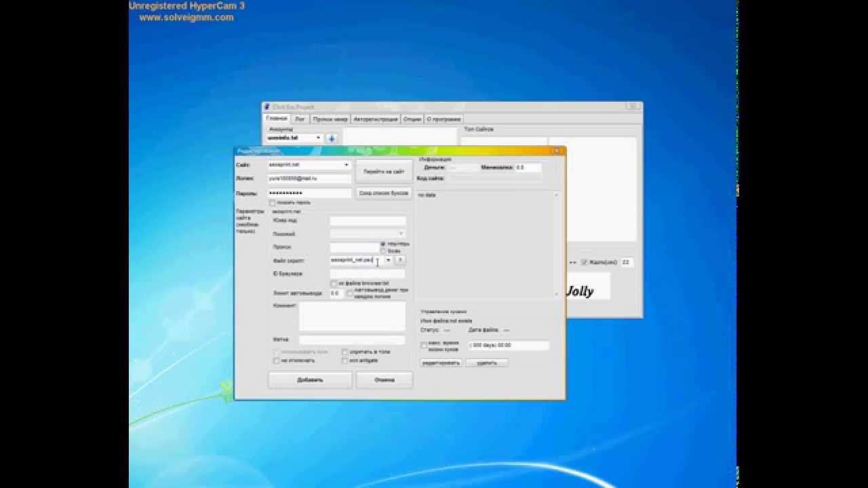The width and height of the screenshot is (868, 488).
Task: Click the password input field
Action: pyautogui.click(x=309, y=193)
